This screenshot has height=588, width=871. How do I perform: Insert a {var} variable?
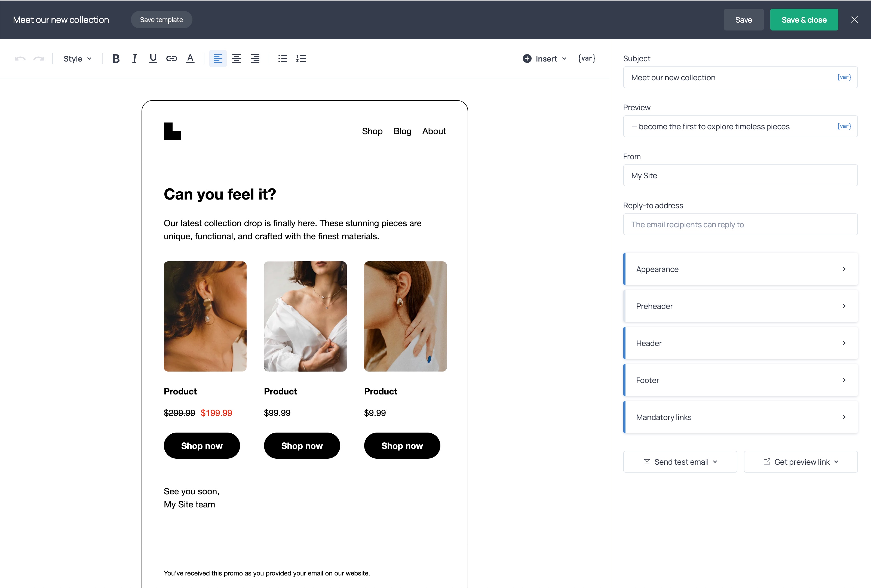pos(586,59)
